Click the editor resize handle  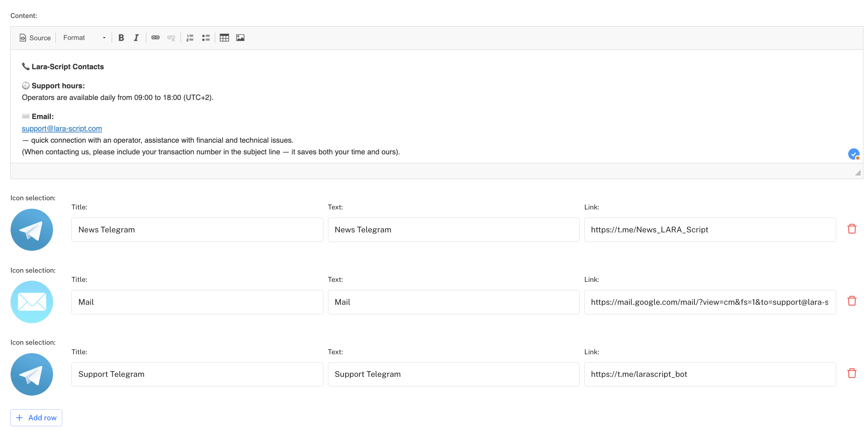(x=858, y=173)
